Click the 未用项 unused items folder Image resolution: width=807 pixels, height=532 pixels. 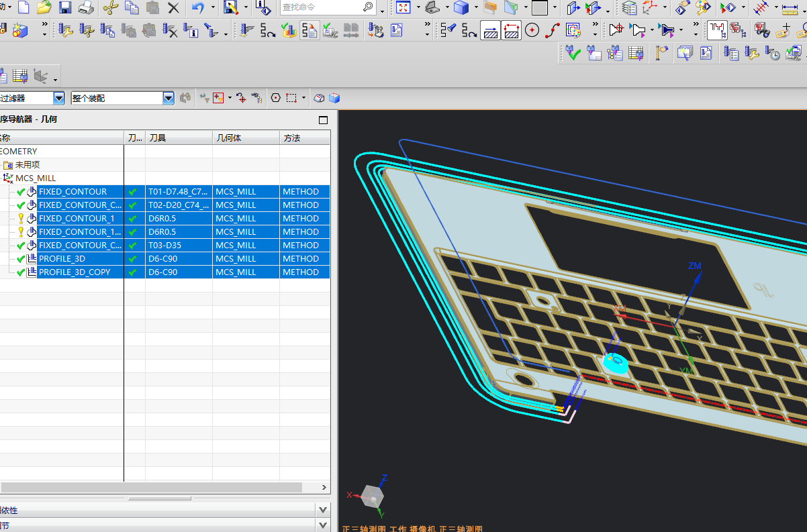(27, 165)
